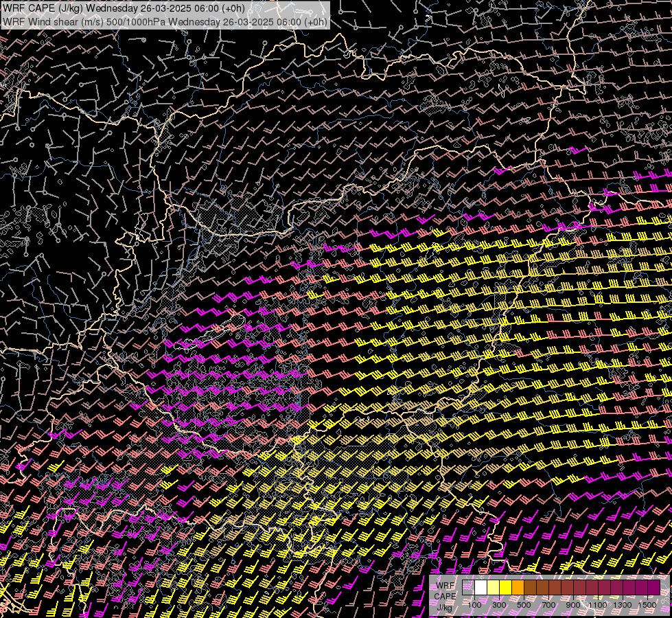This screenshot has height=618, width=672.
Task: Click the CAPE word in legend
Action: click(x=445, y=596)
